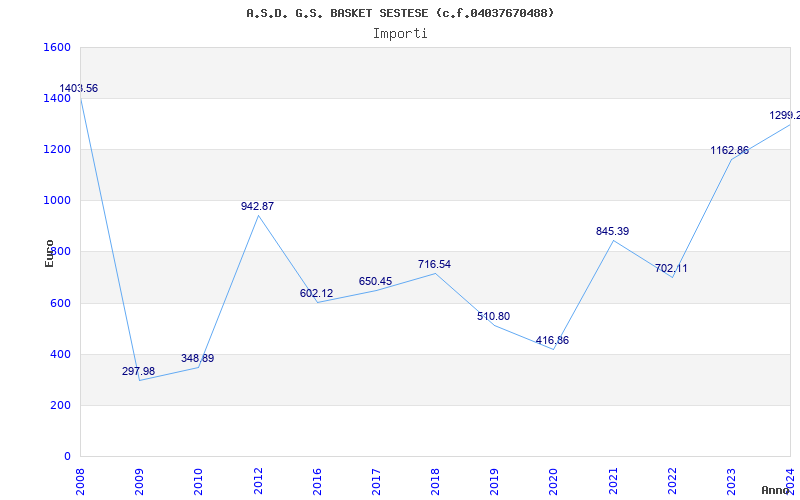Click the Euro y-axis title
800x500 pixels.
[49, 253]
